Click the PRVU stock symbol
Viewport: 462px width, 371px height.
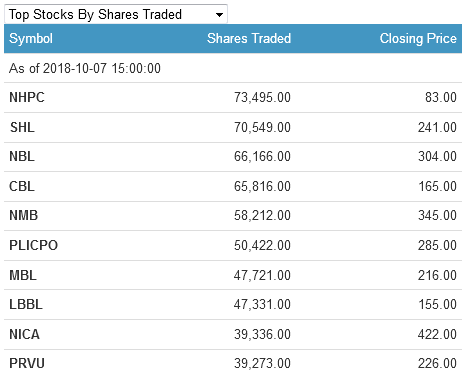27,363
